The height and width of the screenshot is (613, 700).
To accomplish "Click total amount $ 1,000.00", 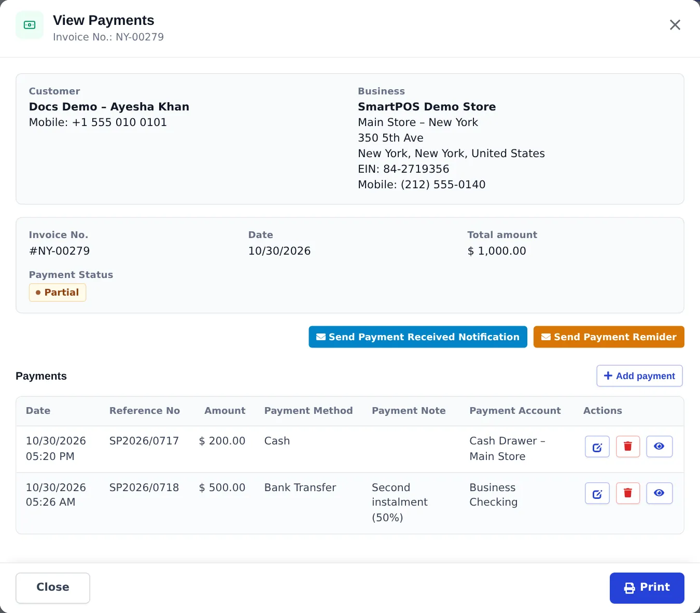I will (497, 251).
